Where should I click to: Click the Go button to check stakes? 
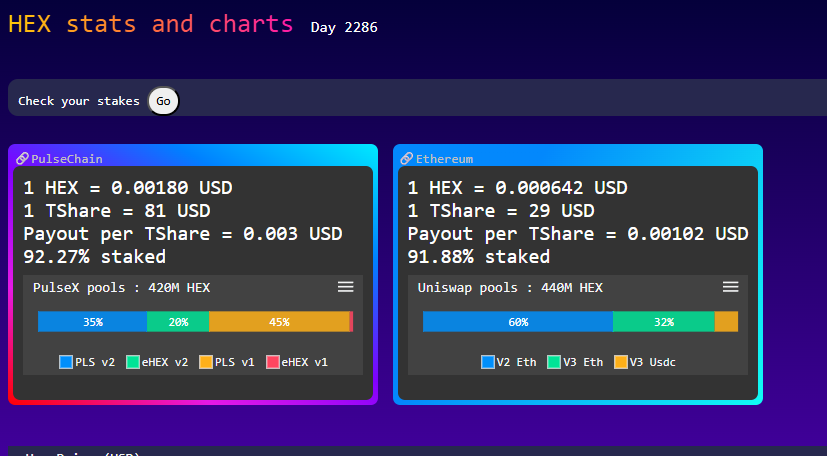click(164, 101)
